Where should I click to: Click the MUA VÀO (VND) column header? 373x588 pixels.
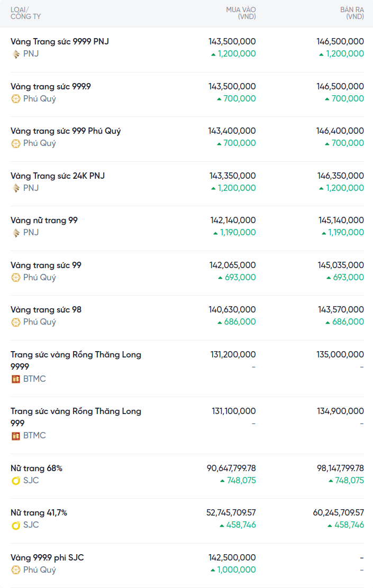click(x=241, y=13)
